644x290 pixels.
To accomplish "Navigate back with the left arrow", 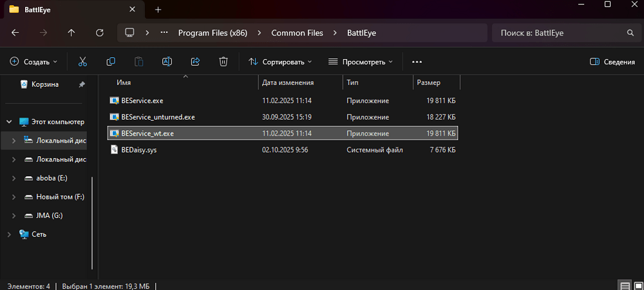I will click(15, 32).
